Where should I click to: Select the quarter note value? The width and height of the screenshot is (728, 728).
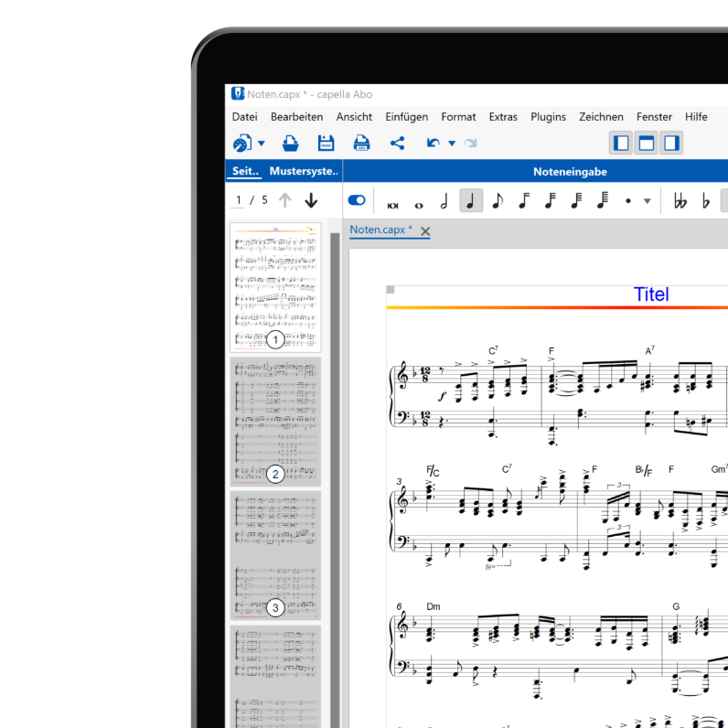pyautogui.click(x=471, y=200)
